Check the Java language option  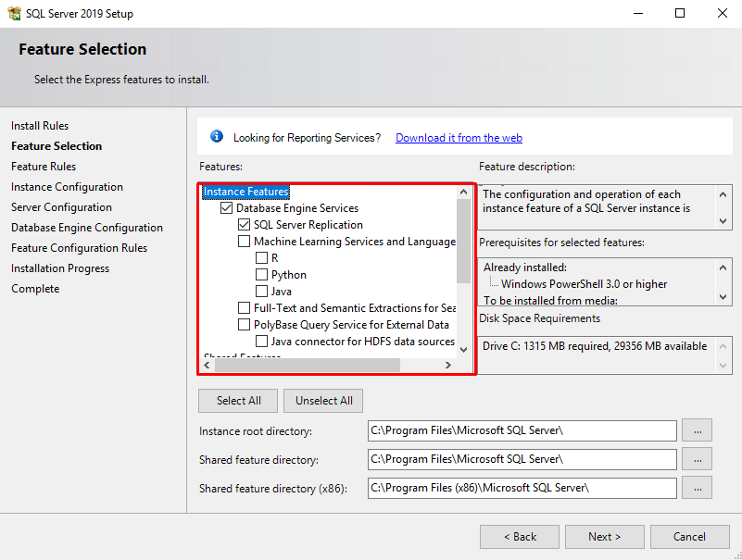tap(261, 291)
